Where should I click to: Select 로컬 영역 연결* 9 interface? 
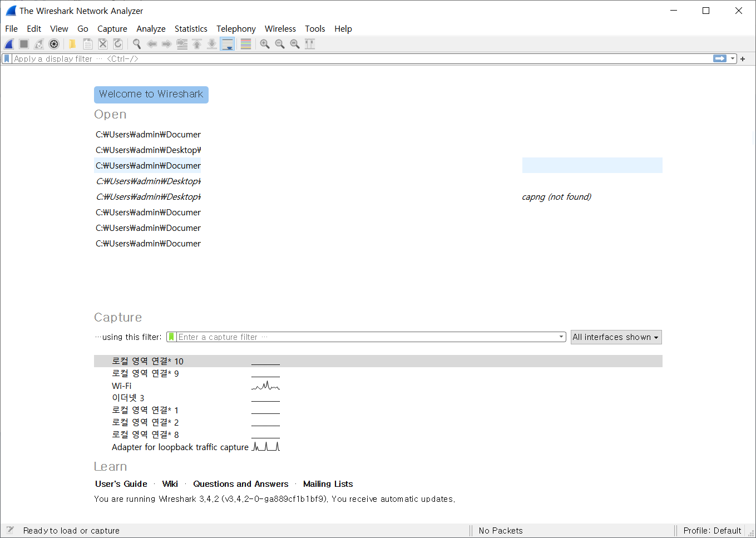[378, 373]
